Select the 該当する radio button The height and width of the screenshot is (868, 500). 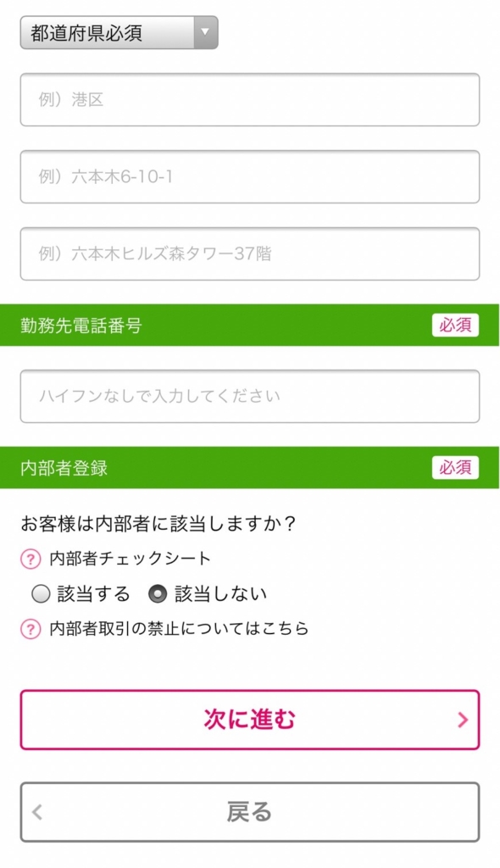pos(41,594)
